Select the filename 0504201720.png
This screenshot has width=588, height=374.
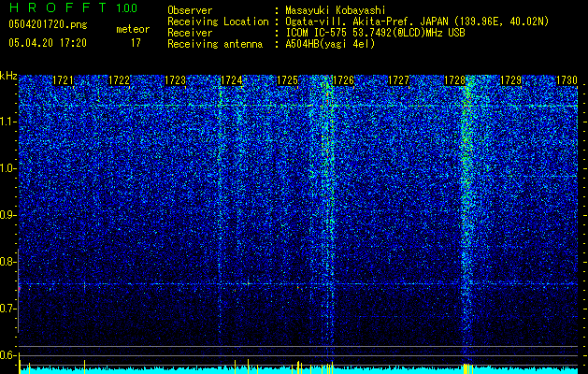tap(48, 24)
